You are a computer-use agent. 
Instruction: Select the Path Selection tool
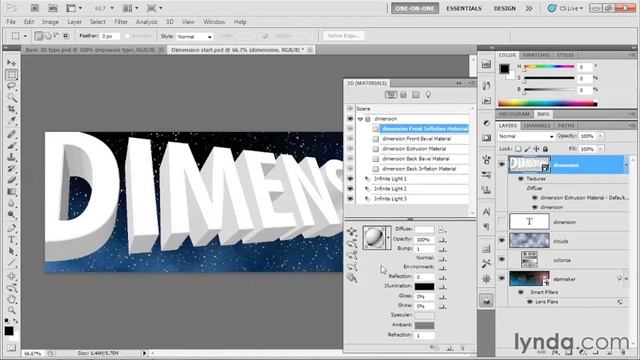[x=11, y=251]
